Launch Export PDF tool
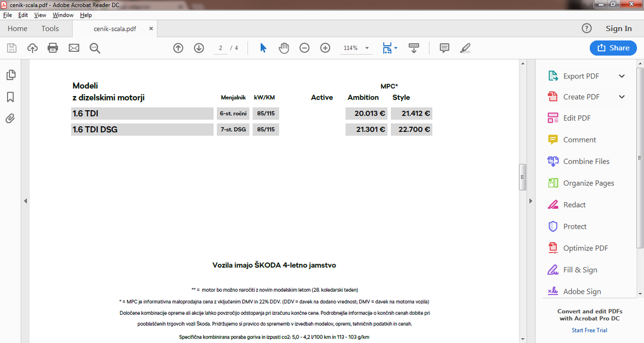Viewport: 644px width, 343px height. (x=581, y=76)
